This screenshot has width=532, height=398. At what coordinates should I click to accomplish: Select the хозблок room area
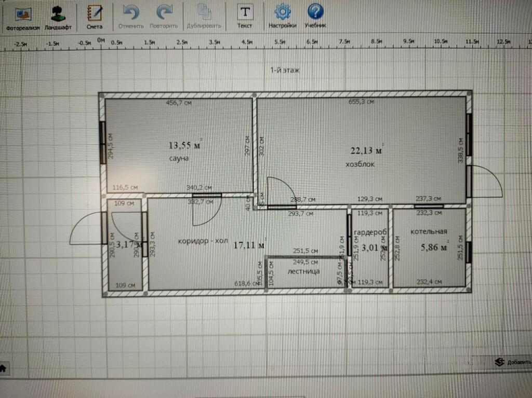pyautogui.click(x=362, y=150)
